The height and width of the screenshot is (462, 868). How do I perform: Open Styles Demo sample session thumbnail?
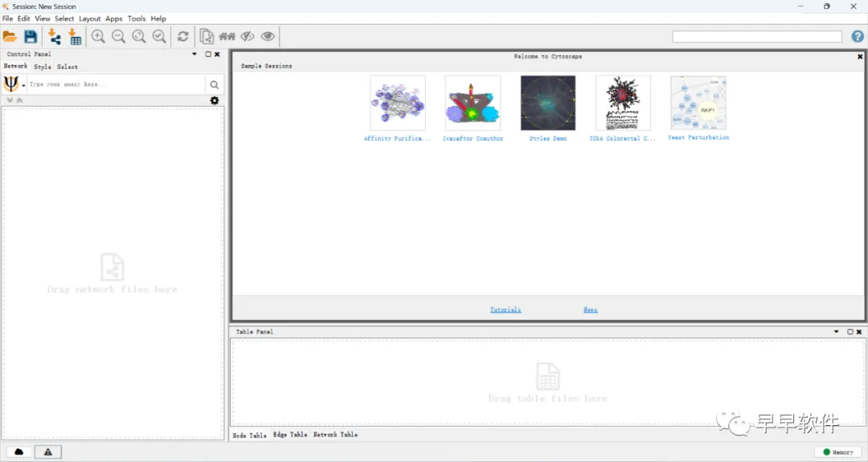[x=548, y=103]
